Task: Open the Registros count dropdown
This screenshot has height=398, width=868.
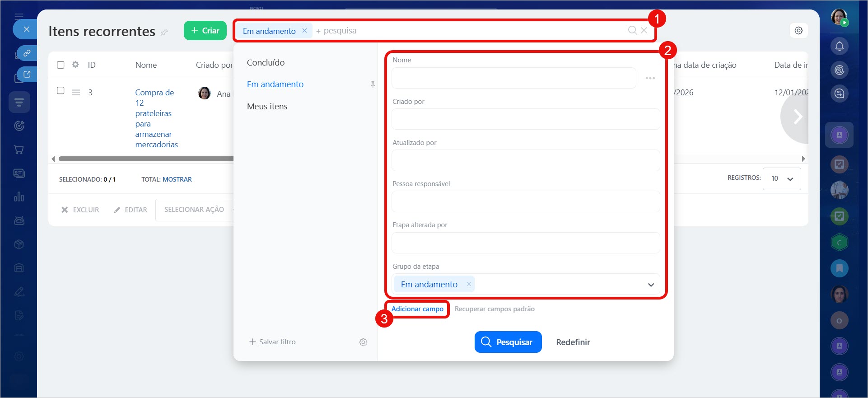Action: 782,178
